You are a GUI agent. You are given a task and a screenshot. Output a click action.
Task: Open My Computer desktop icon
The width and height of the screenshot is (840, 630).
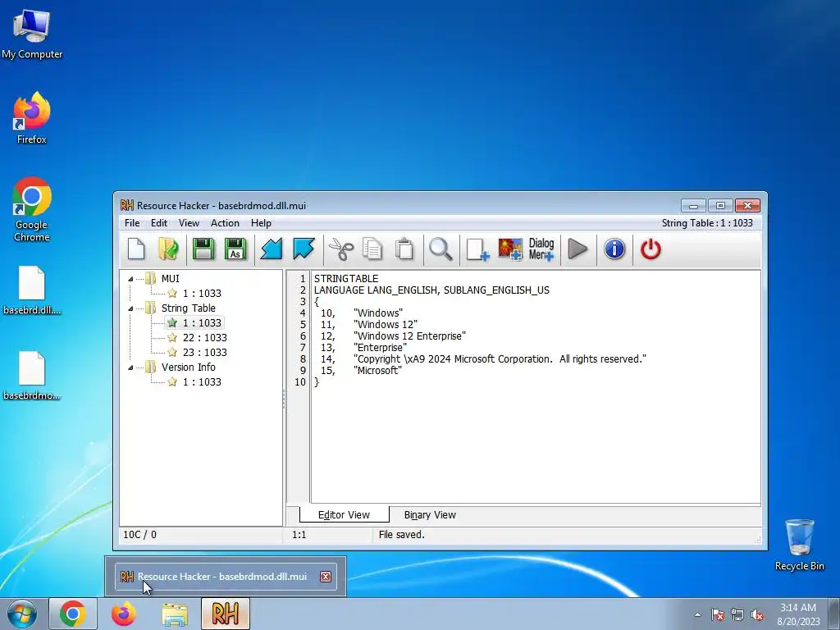point(32,34)
